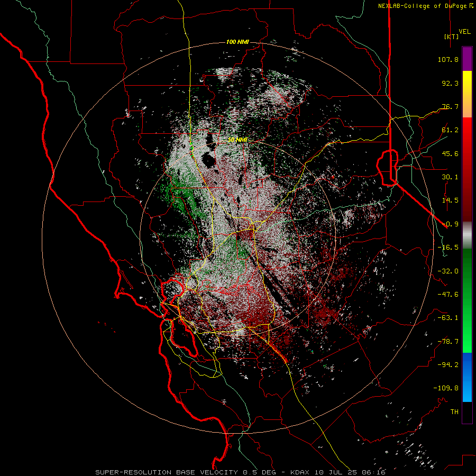Pick the purple segment of the velocity color bar
The image size is (476, 476).
[x=467, y=59]
